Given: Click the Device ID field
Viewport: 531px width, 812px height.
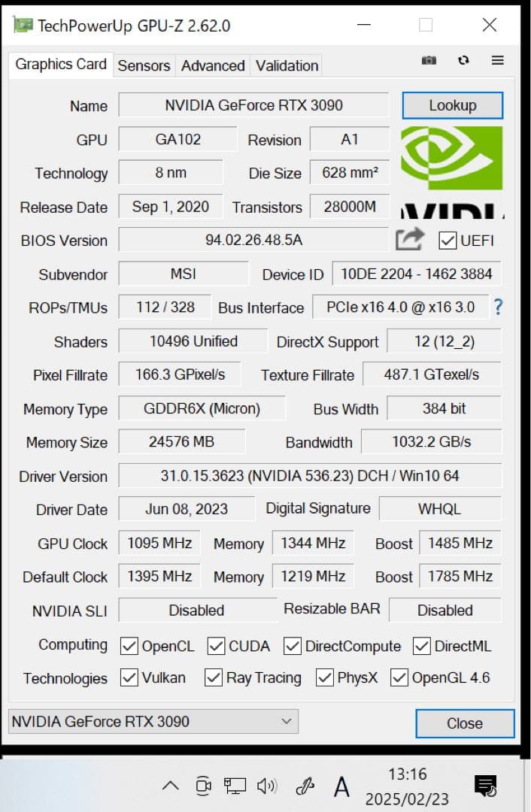Looking at the screenshot, I should pyautogui.click(x=417, y=274).
